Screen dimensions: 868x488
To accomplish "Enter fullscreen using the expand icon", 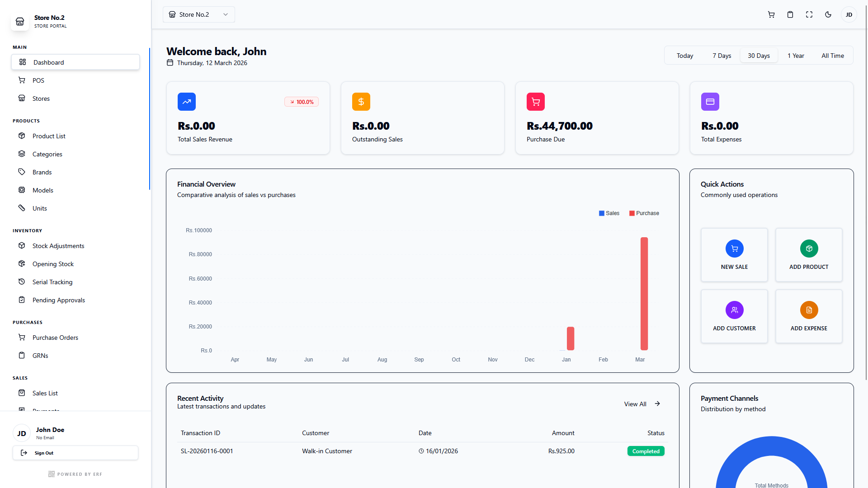I will point(809,14).
